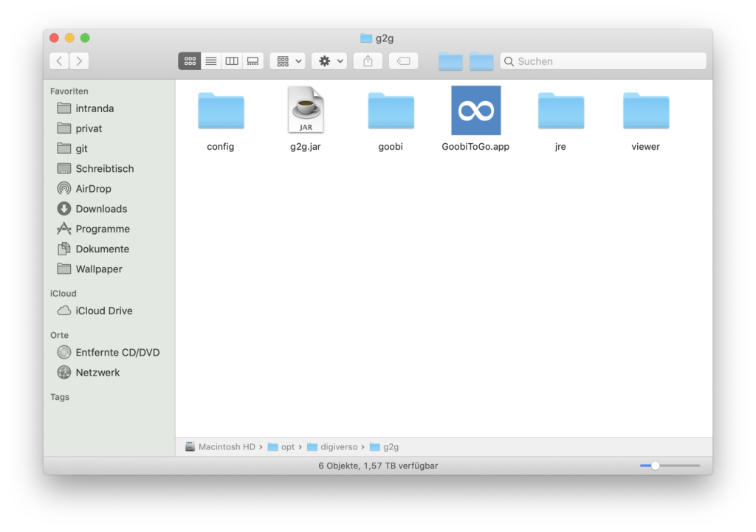This screenshot has width=756, height=532.
Task: Click the second folder shortcut in toolbar
Action: 481,62
